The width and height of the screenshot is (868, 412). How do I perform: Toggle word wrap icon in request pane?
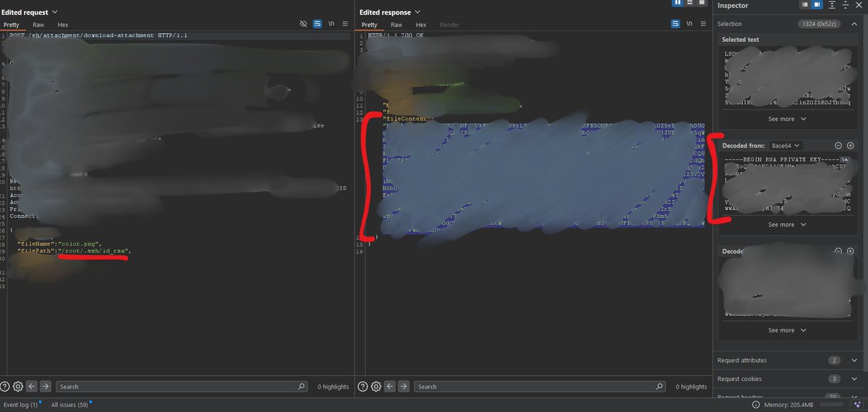(317, 24)
